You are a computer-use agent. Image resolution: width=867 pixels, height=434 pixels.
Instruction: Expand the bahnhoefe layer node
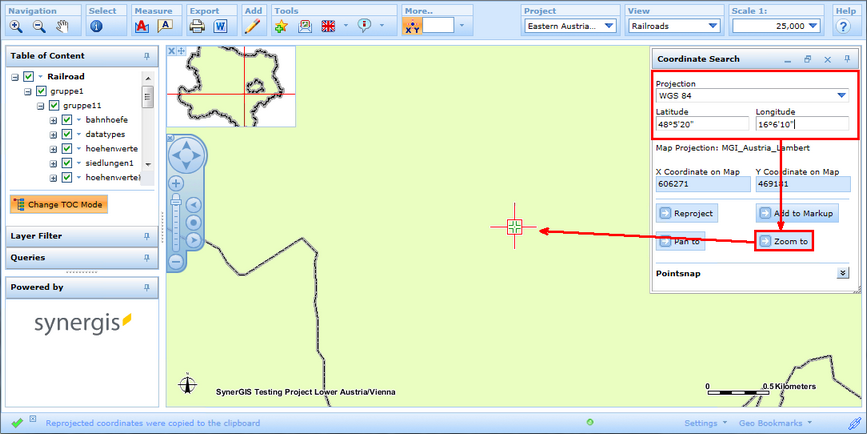[53, 121]
